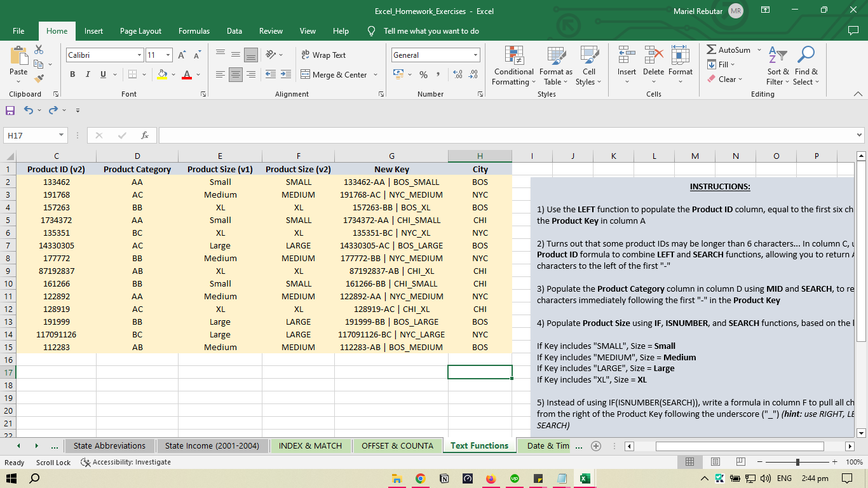Open the OFFSET & COUNTA sheet tab
Image resolution: width=868 pixels, height=488 pixels.
[398, 445]
